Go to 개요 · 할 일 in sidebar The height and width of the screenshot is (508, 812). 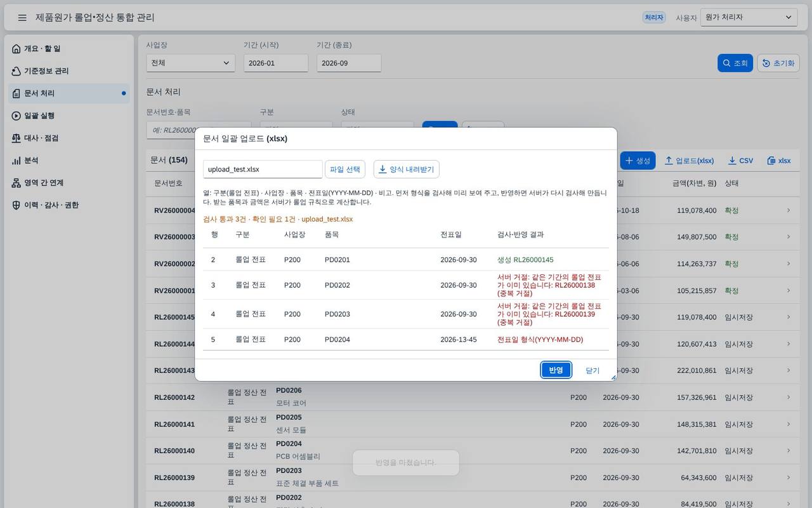69,49
